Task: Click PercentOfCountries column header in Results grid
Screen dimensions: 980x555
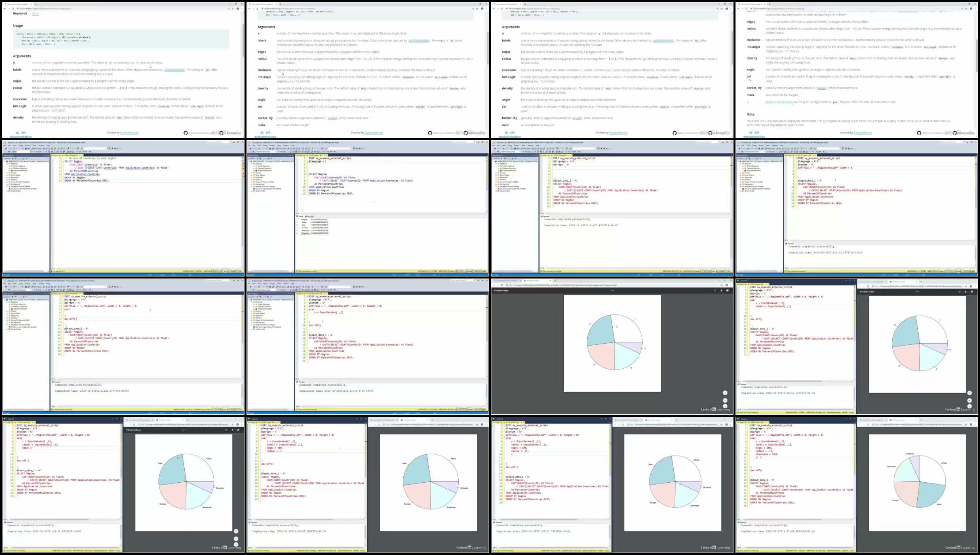Action: (319, 219)
